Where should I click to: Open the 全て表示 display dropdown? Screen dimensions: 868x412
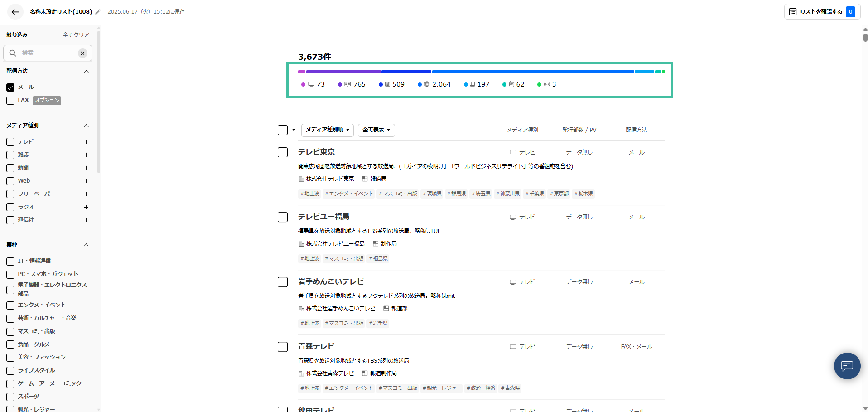point(376,130)
